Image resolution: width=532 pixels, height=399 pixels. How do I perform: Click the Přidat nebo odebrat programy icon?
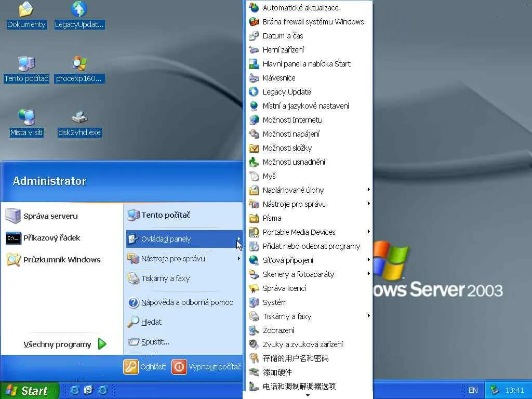(x=254, y=246)
